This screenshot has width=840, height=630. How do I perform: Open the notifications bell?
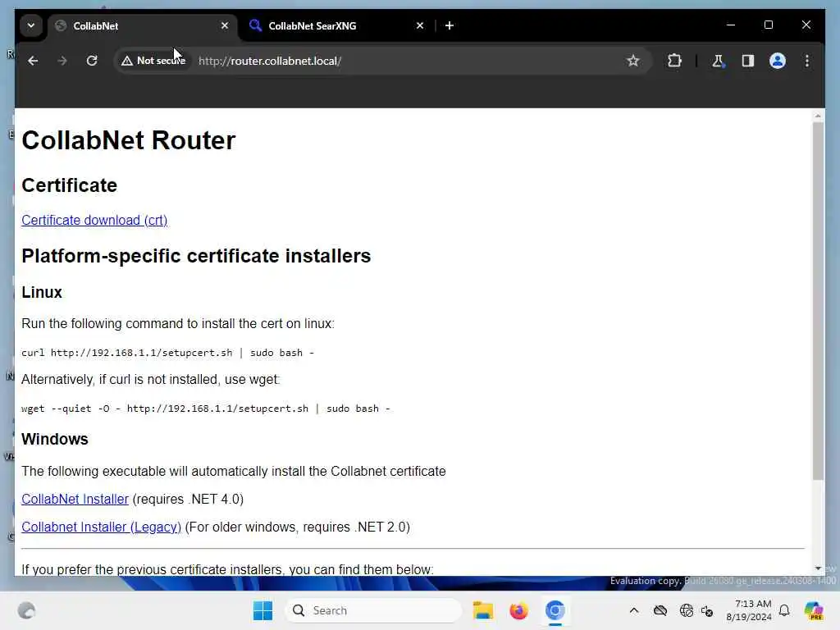click(x=784, y=610)
